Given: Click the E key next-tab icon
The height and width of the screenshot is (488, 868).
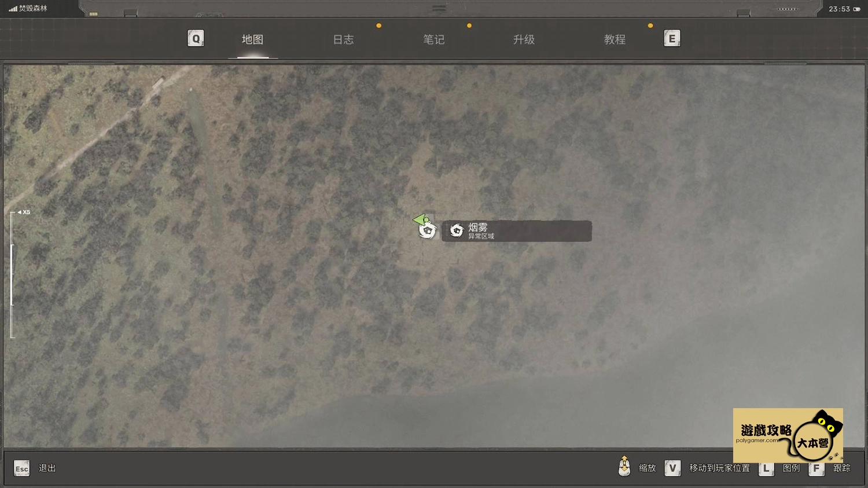Looking at the screenshot, I should (672, 39).
